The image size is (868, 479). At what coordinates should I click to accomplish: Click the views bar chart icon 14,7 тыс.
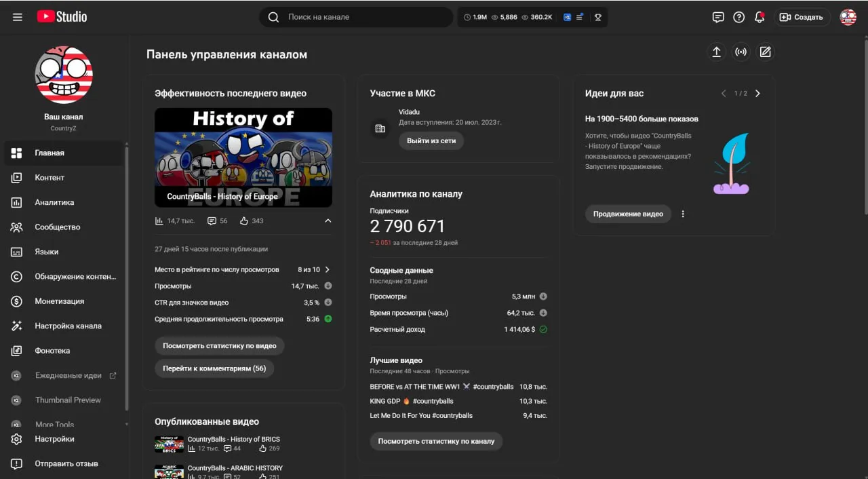(159, 221)
